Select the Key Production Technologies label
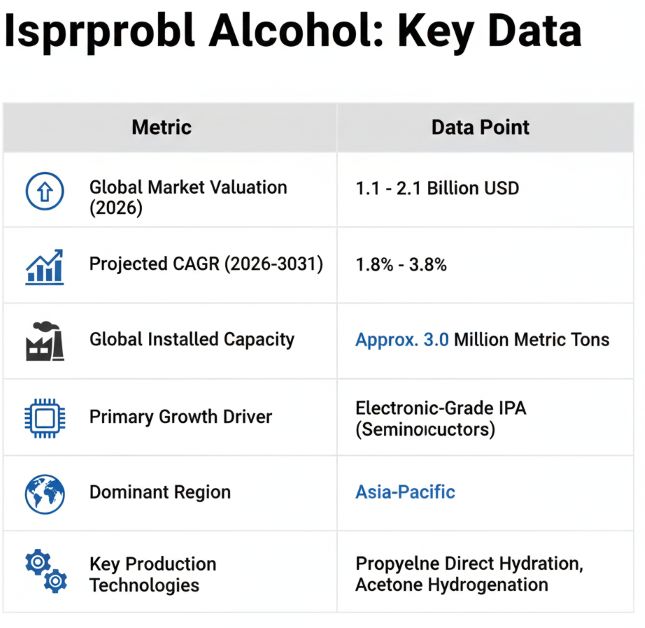The width and height of the screenshot is (645, 628). pos(152,574)
